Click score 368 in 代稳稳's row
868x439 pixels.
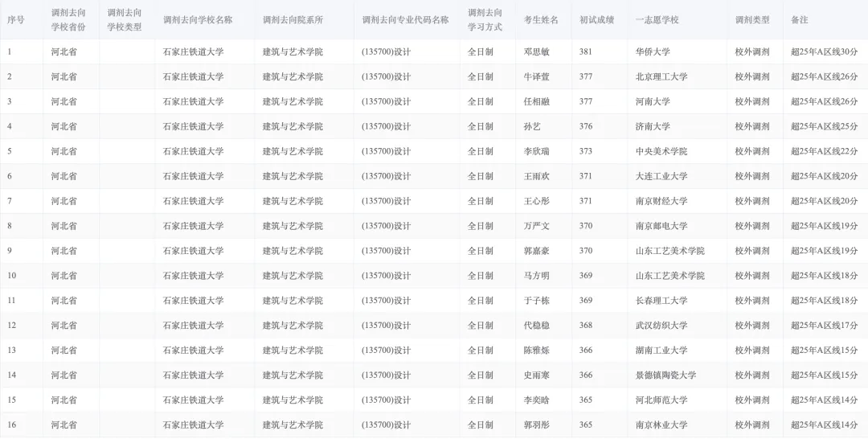coord(586,326)
